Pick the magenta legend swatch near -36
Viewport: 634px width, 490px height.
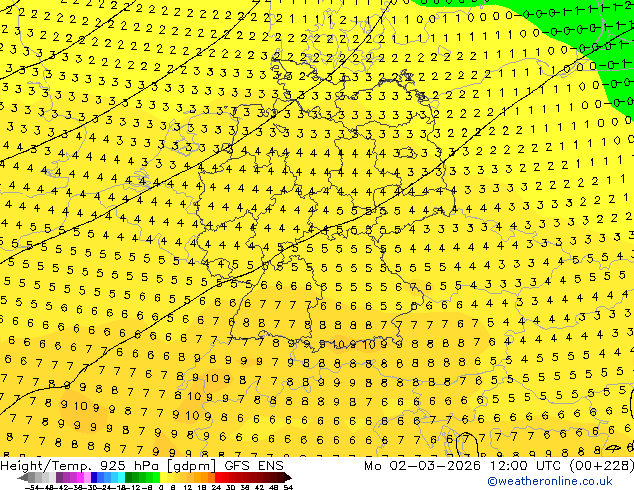pyautogui.click(x=80, y=477)
